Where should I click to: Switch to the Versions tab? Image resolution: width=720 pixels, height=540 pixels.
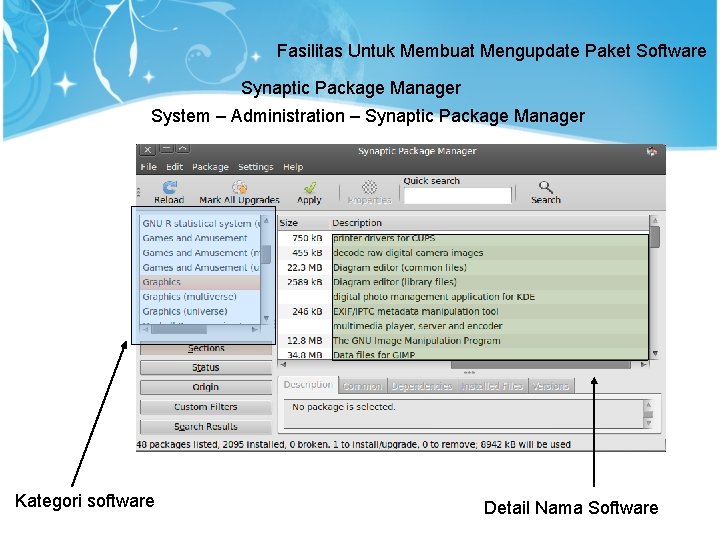[x=551, y=386]
